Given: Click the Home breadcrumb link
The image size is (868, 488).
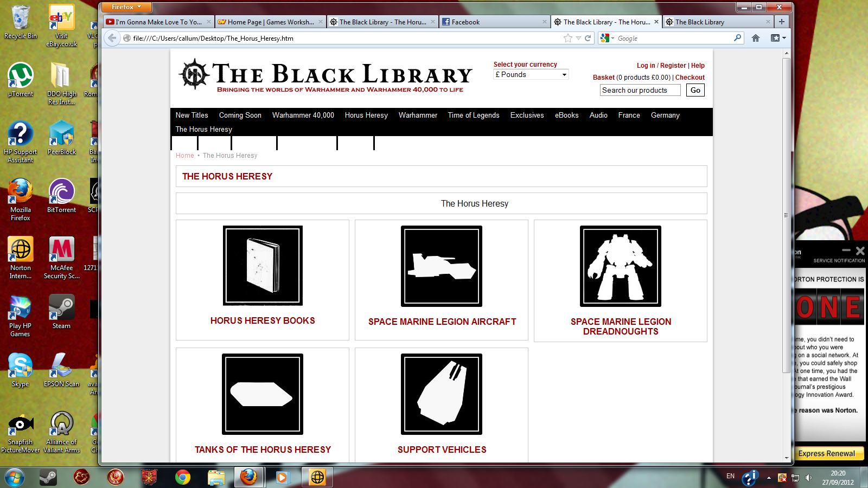Looking at the screenshot, I should pyautogui.click(x=184, y=156).
